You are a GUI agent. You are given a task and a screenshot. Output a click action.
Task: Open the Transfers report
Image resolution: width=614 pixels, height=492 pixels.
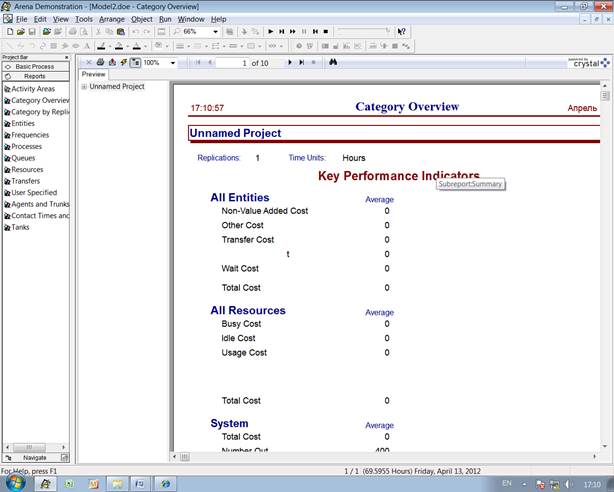(22, 181)
